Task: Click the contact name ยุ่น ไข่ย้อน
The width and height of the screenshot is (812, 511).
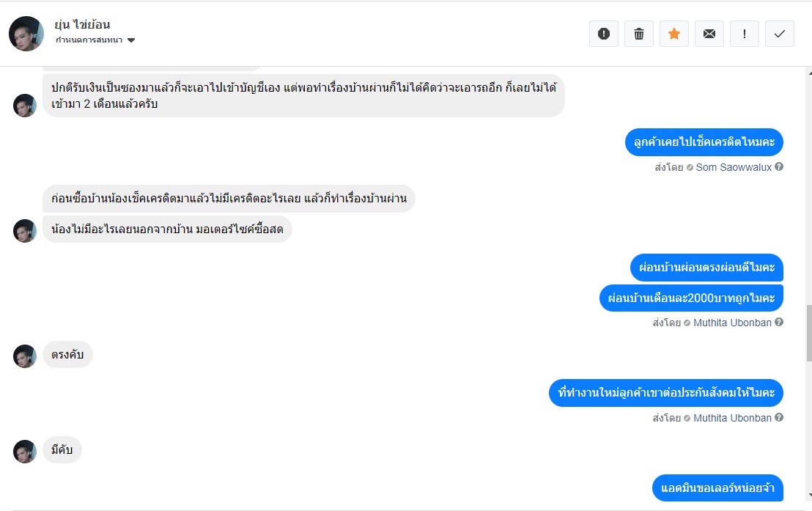Action: 82,25
